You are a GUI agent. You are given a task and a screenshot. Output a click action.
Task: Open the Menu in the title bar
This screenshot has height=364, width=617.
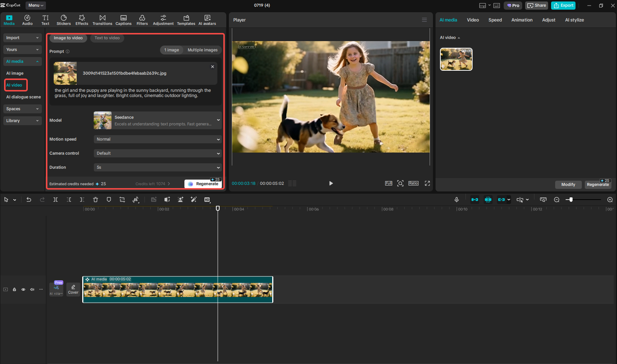tap(35, 5)
